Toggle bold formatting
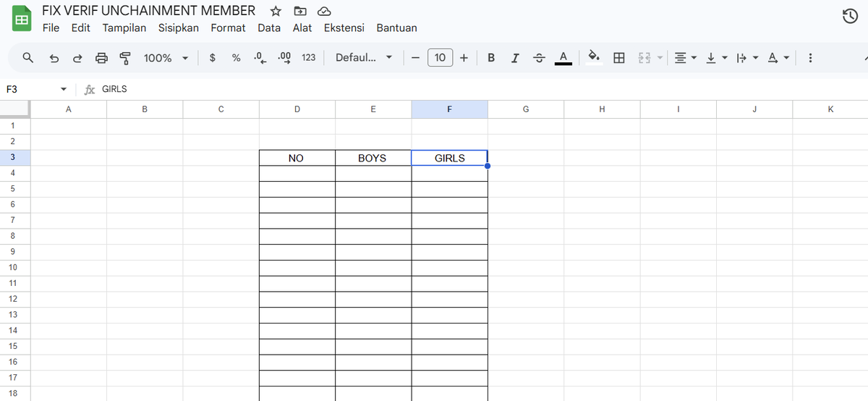Viewport: 868px width, 401px height. [x=491, y=57]
